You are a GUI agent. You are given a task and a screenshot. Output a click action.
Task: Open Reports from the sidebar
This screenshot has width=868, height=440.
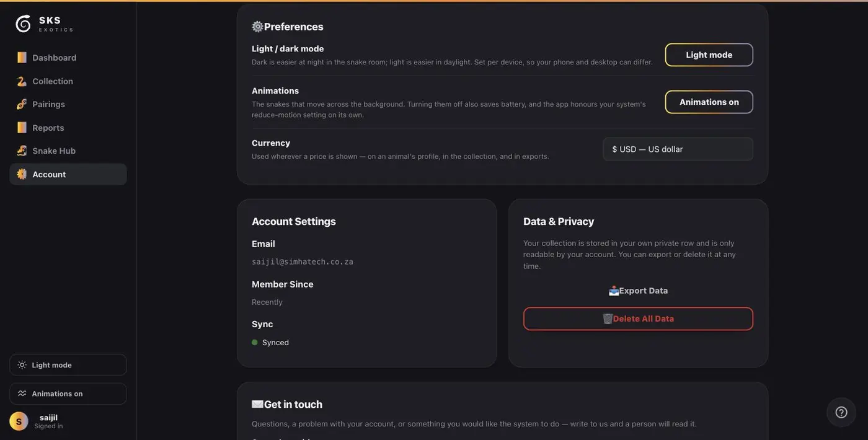[68, 128]
